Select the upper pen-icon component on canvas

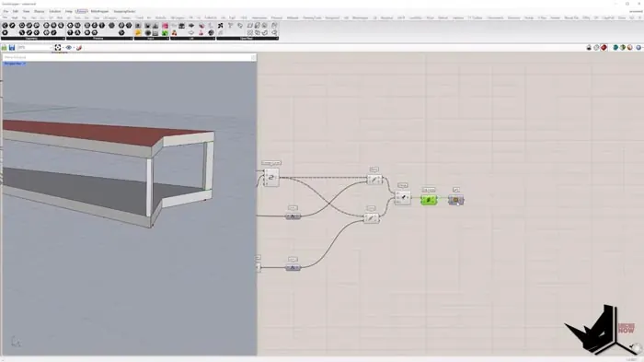[374, 180]
